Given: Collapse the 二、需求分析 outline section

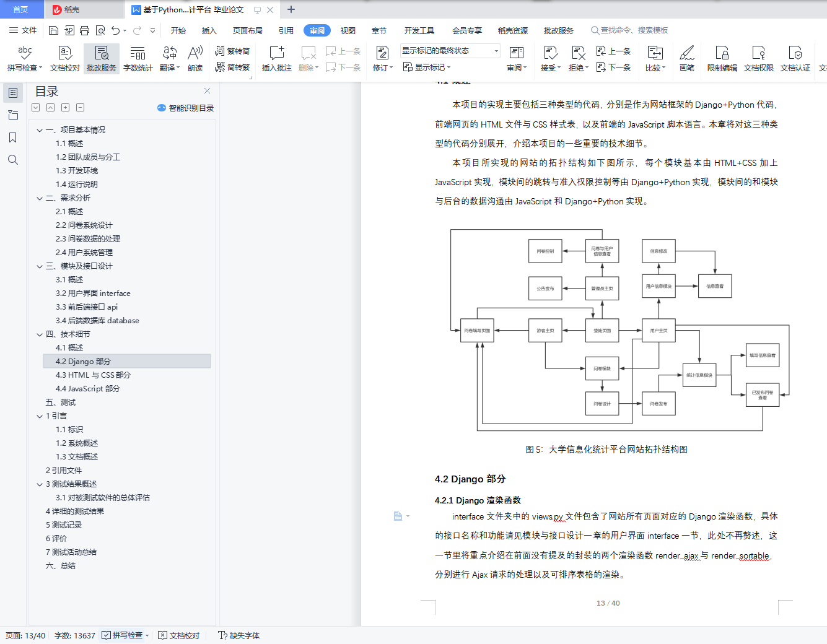Looking at the screenshot, I should (40, 198).
